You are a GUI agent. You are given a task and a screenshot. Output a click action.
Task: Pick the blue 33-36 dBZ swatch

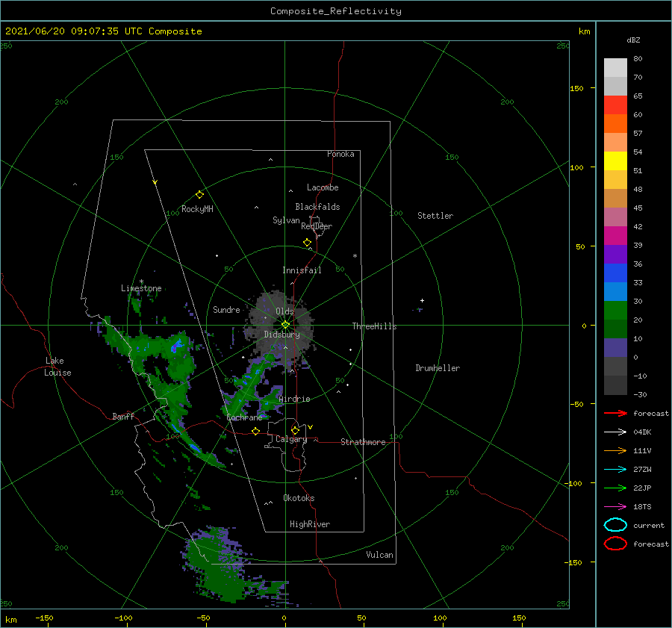coord(615,273)
